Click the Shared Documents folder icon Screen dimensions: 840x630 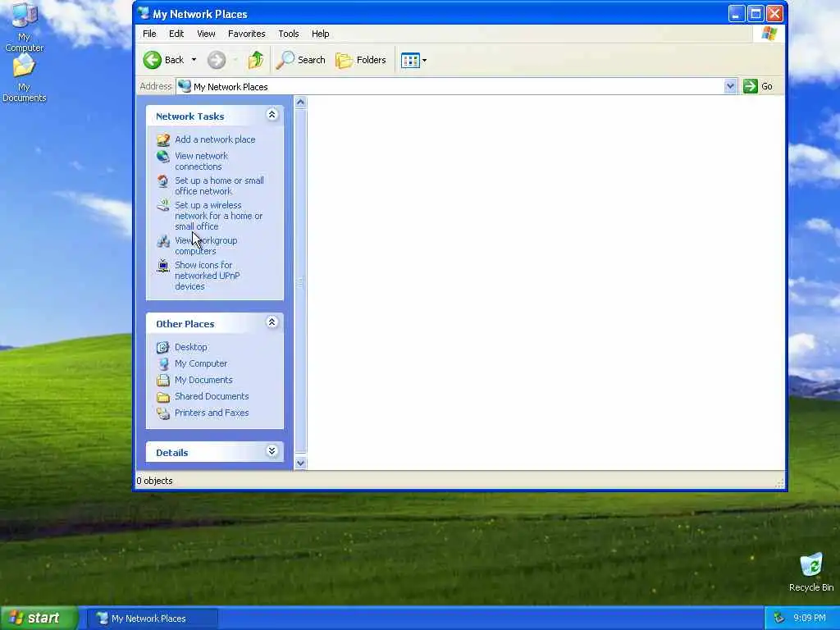click(163, 397)
